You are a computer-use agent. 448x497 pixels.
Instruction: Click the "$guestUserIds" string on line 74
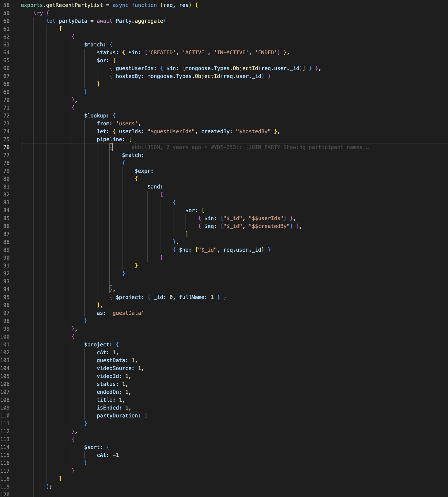[x=171, y=131]
